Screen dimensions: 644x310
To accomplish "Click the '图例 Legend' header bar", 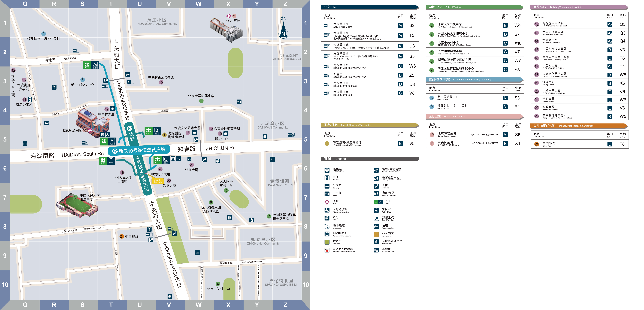I will pyautogui.click(x=370, y=159).
